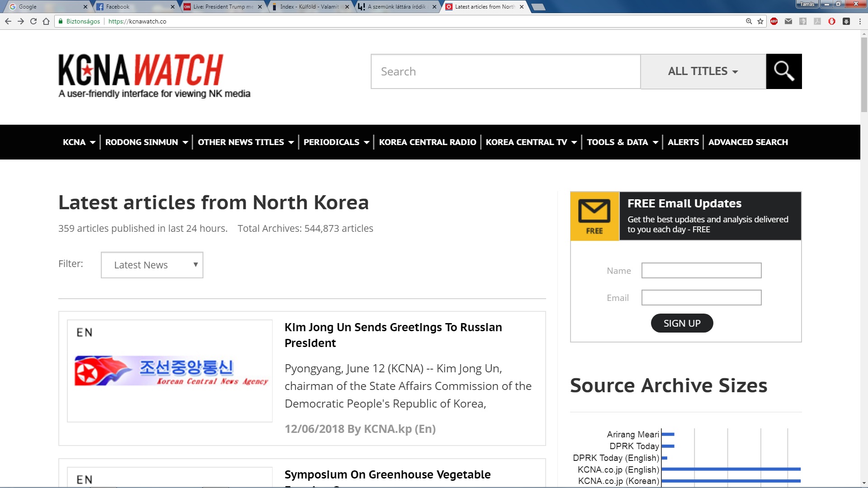This screenshot has width=868, height=488.
Task: Click the browser forward arrow
Action: point(21,21)
